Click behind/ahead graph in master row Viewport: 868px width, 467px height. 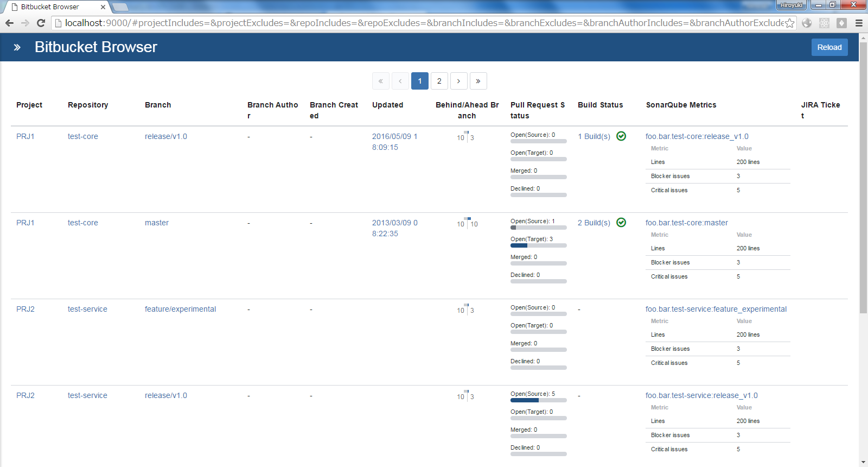point(467,223)
